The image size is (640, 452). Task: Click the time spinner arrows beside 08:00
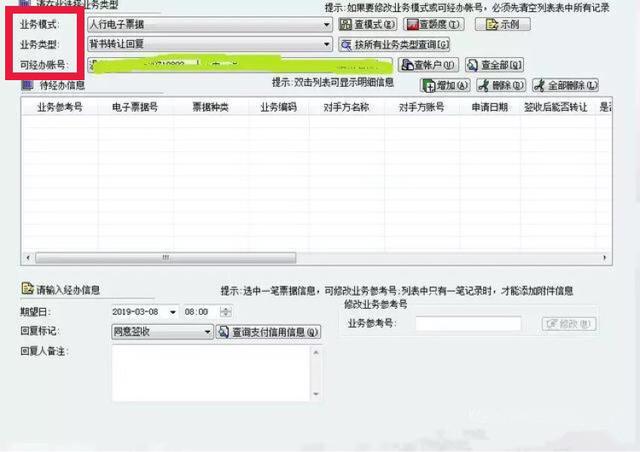point(226,312)
